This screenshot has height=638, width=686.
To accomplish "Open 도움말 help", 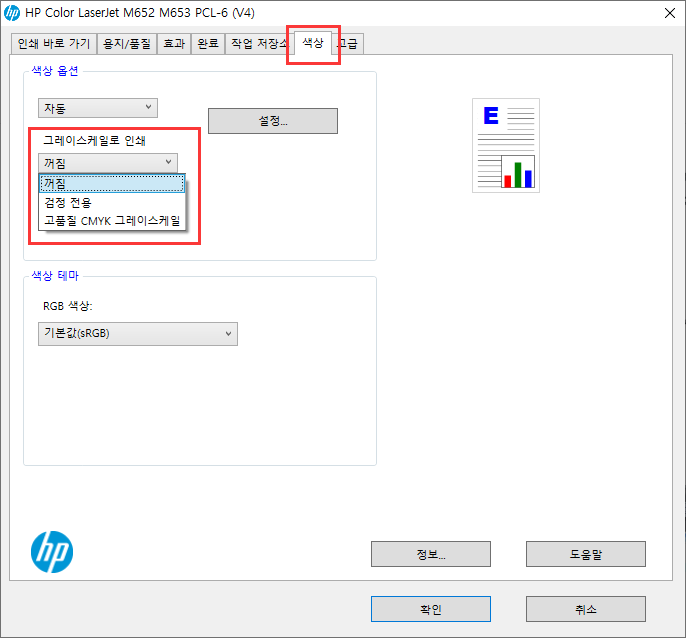I will tap(585, 554).
